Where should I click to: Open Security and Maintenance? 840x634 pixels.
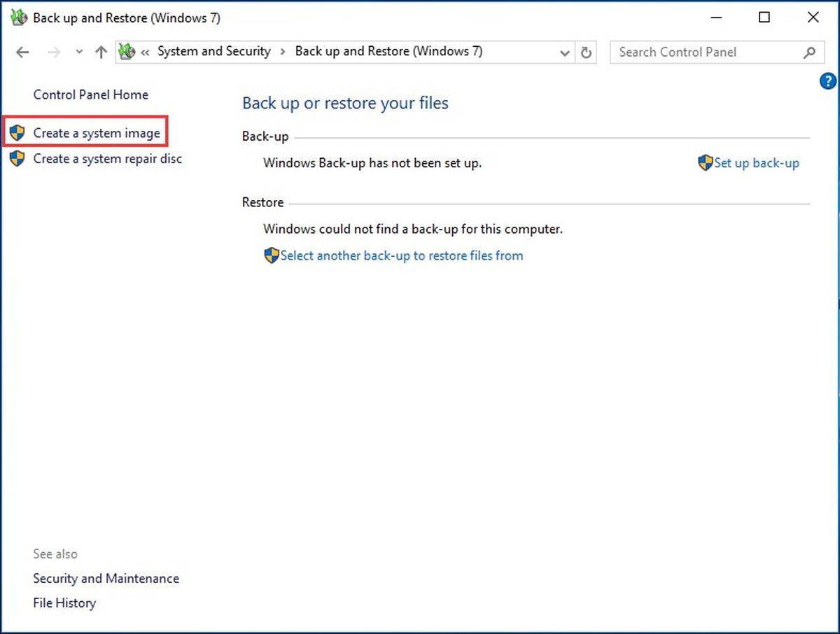tap(106, 579)
